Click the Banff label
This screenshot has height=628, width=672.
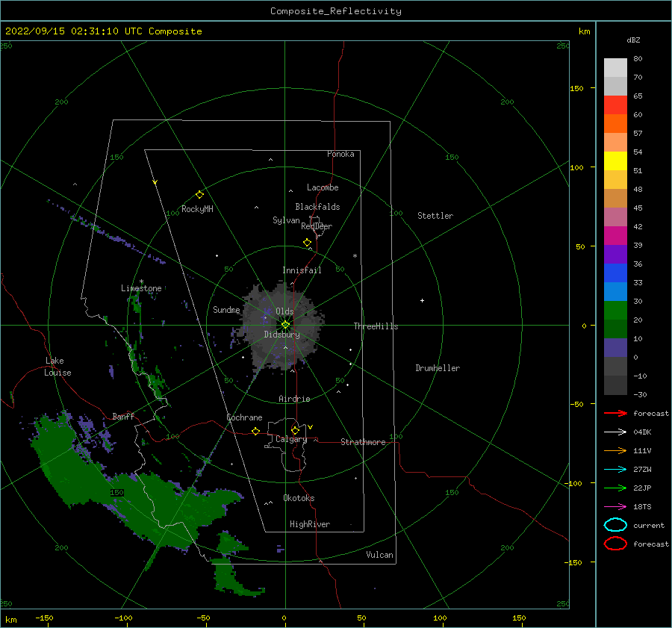tap(123, 417)
